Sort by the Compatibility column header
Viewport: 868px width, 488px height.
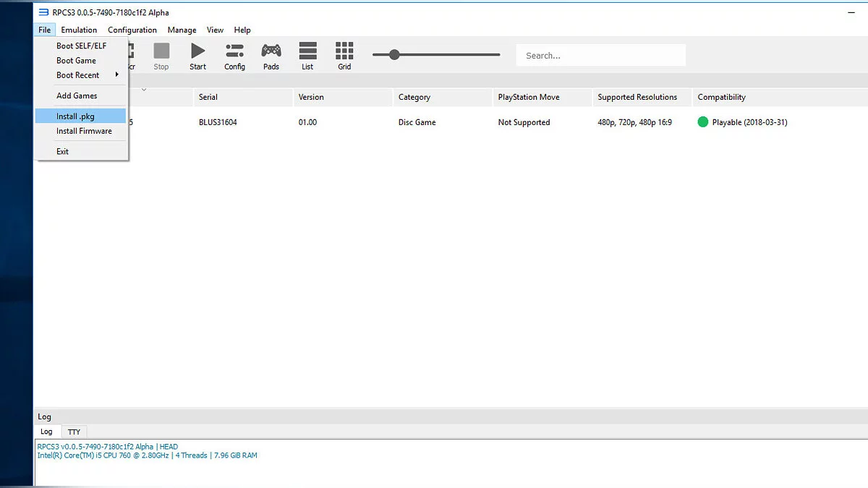coord(721,97)
